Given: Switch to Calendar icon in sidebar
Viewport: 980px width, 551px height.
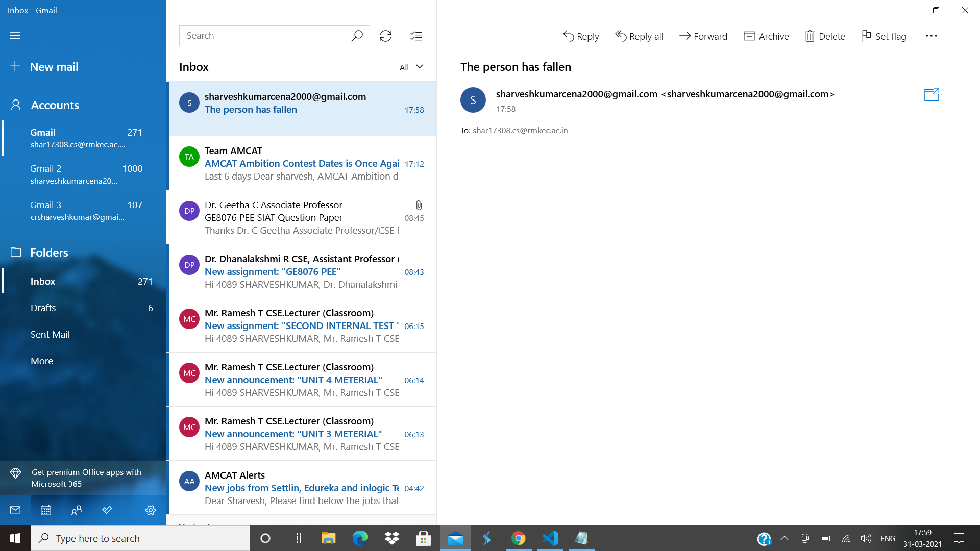Looking at the screenshot, I should tap(46, 510).
